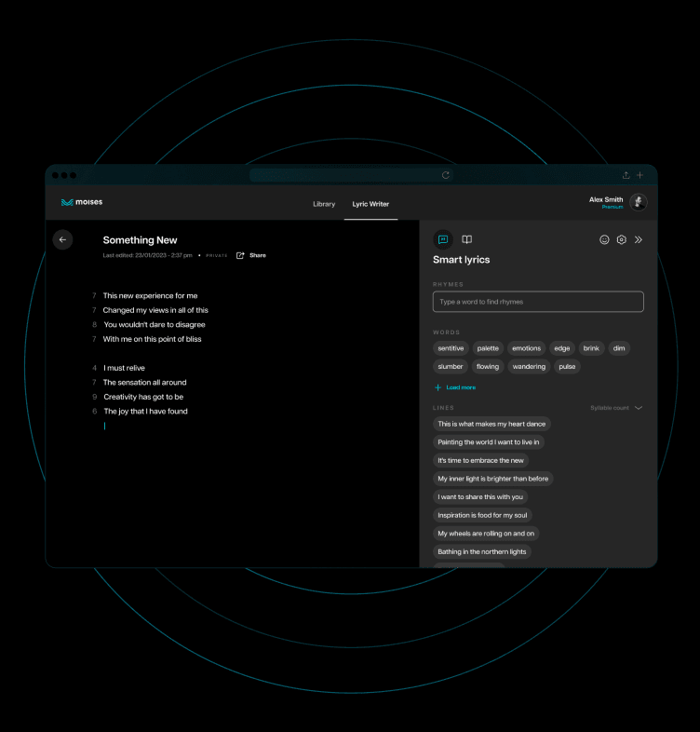The image size is (700, 732).
Task: Switch to the Library tab
Action: (324, 204)
